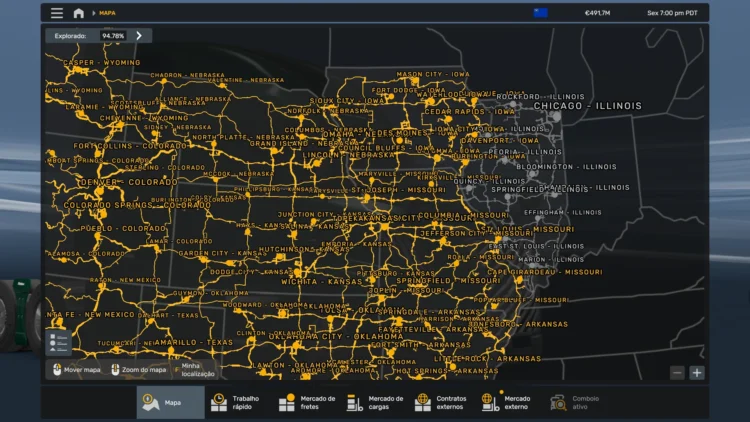Image resolution: width=750 pixels, height=422 pixels.
Task: Click the Cedar Rapids - Iowa label
Action: point(469,111)
